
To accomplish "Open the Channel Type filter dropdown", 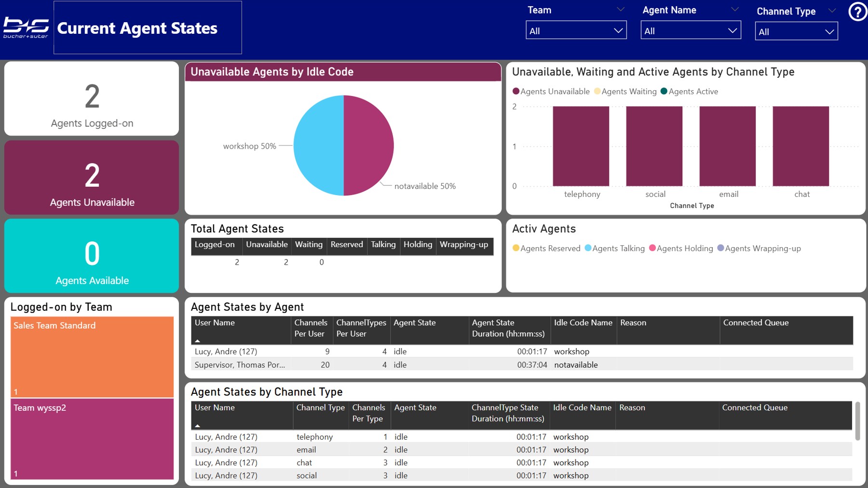I will tap(796, 32).
